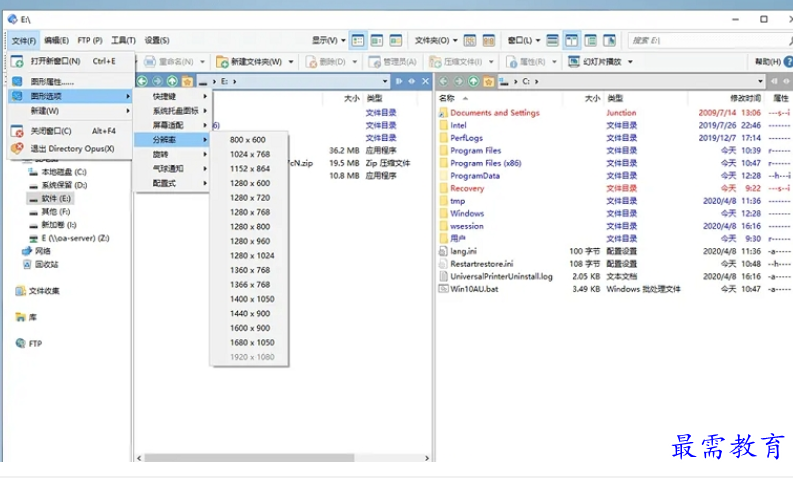The height and width of the screenshot is (478, 793).
Task: Select 回收站 in the folder tree
Action: [x=40, y=265]
